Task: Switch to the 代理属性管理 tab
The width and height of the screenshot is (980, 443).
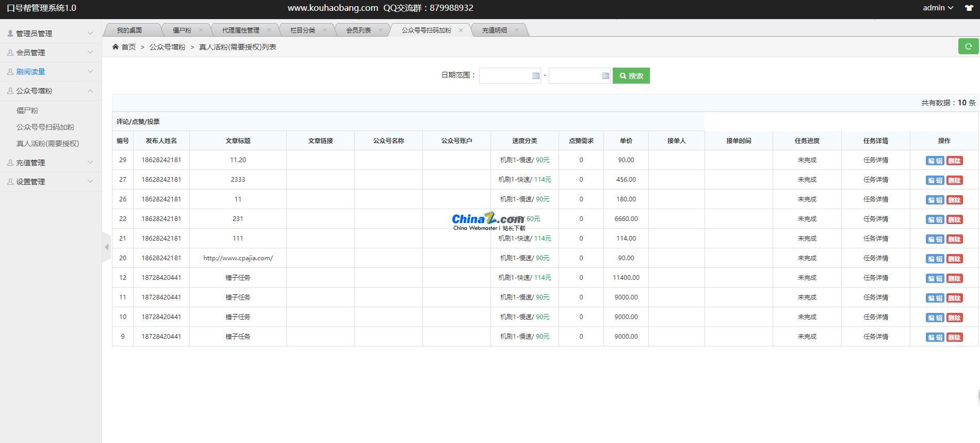Action: coord(240,30)
